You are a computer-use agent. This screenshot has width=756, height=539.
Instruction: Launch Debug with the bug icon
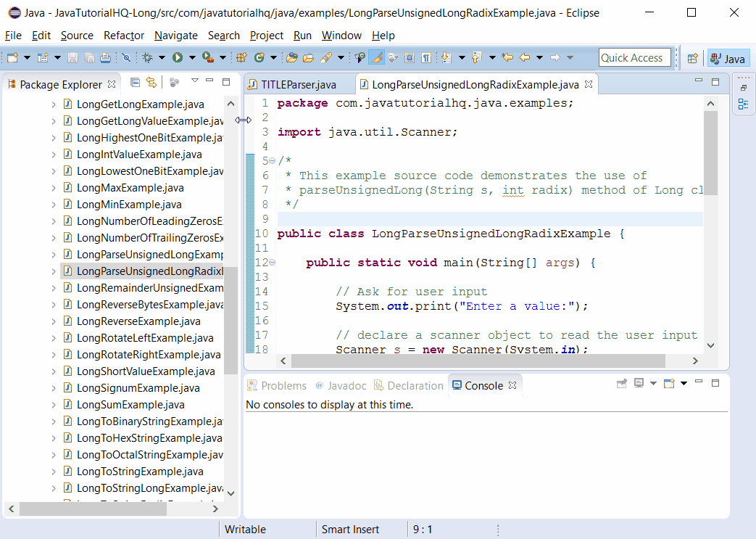(148, 58)
